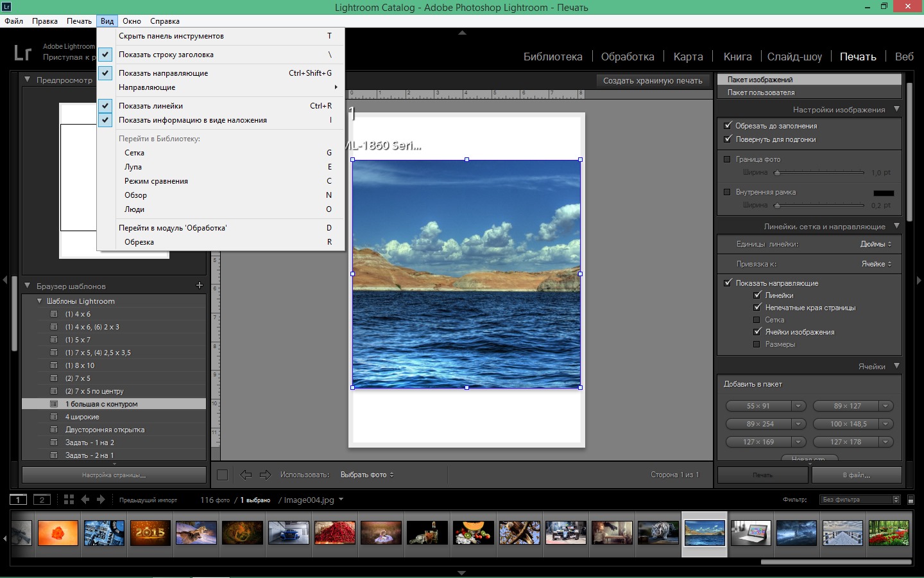Screen dimensions: 924x578
Task: Select second window display button 2
Action: [x=42, y=500]
